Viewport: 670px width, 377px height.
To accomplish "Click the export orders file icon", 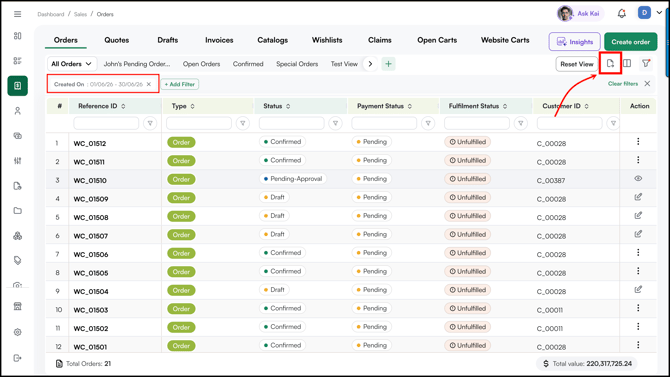I will (610, 64).
